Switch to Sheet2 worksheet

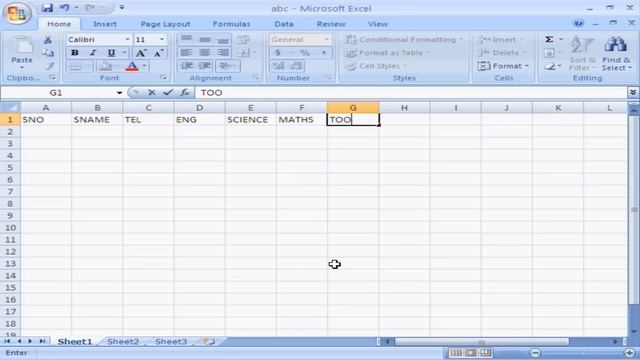point(123,342)
